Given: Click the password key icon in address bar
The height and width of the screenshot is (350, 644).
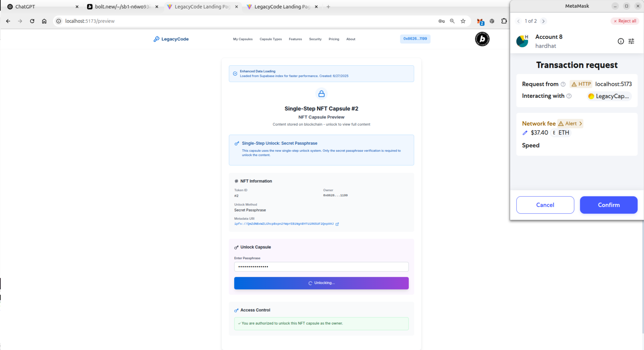Looking at the screenshot, I should point(441,21).
